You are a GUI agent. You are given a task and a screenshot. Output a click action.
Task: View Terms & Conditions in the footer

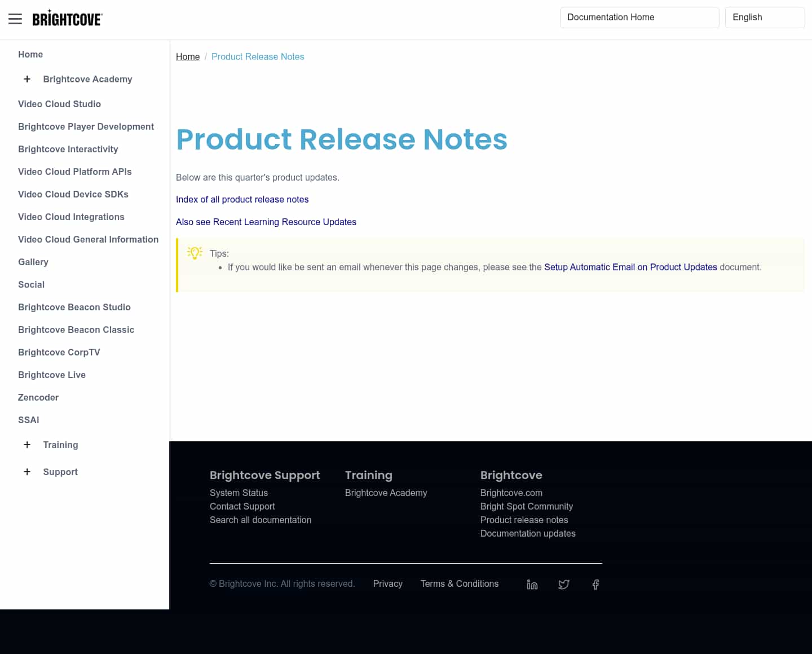coord(459,584)
